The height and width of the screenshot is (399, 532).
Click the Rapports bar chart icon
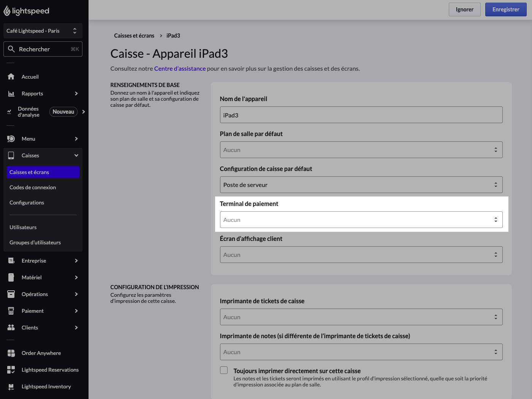pyautogui.click(x=11, y=93)
